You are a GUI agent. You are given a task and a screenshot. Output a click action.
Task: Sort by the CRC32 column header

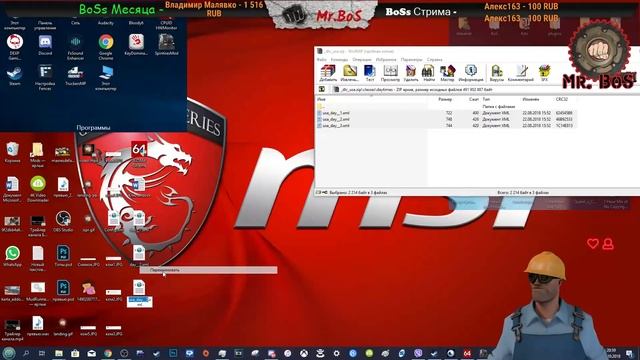(x=562, y=99)
